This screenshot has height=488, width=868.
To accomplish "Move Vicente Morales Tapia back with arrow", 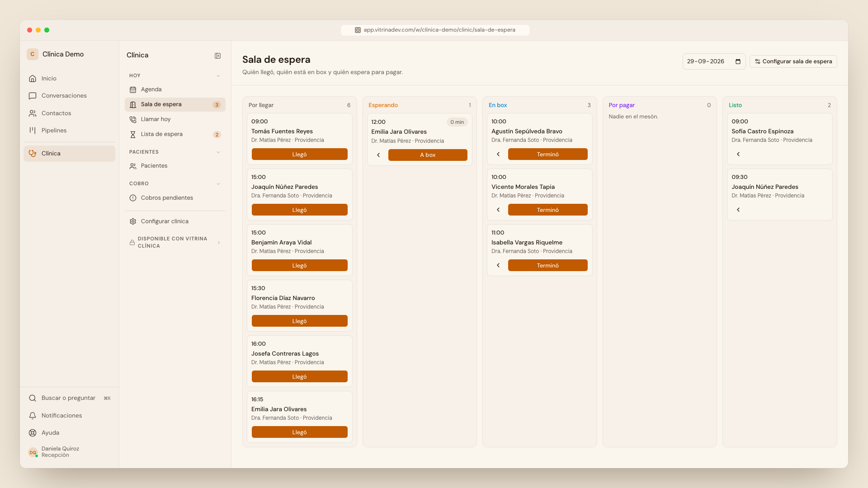I will tap(498, 210).
